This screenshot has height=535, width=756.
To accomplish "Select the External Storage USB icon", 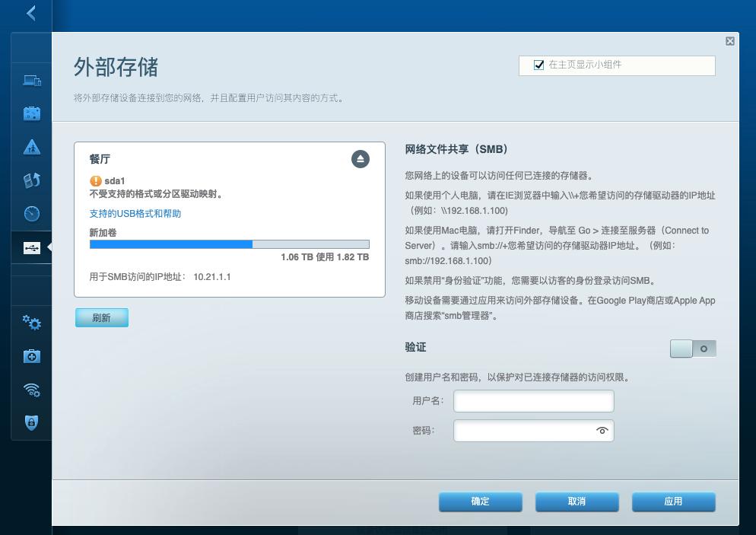I will (31, 247).
